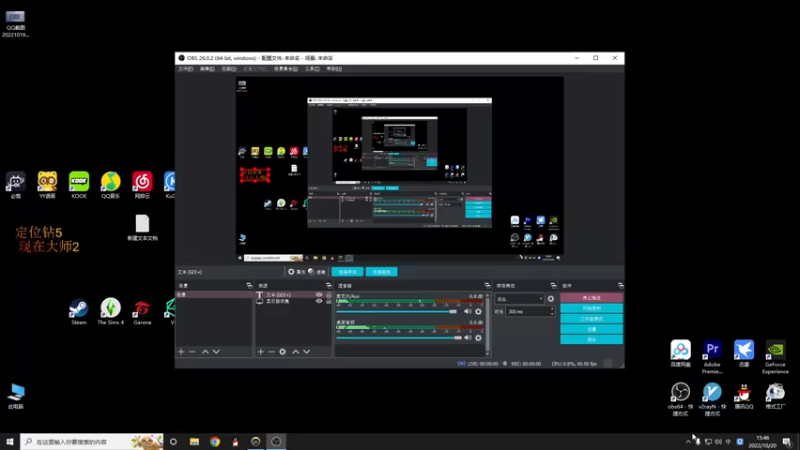The height and width of the screenshot is (450, 800).
Task: Open The Sims 4 desktop shortcut
Action: [x=111, y=312]
